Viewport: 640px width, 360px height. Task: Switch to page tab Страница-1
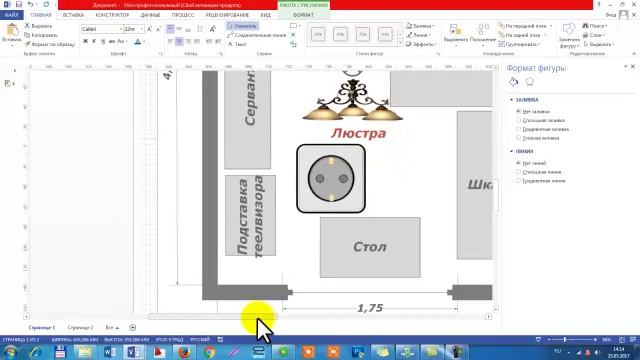click(x=42, y=328)
